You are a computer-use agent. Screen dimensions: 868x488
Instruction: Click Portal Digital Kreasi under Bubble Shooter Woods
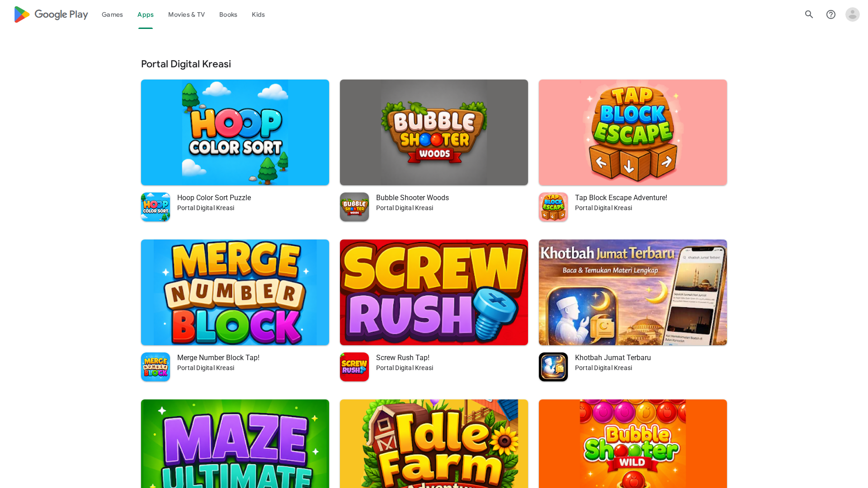(404, 208)
